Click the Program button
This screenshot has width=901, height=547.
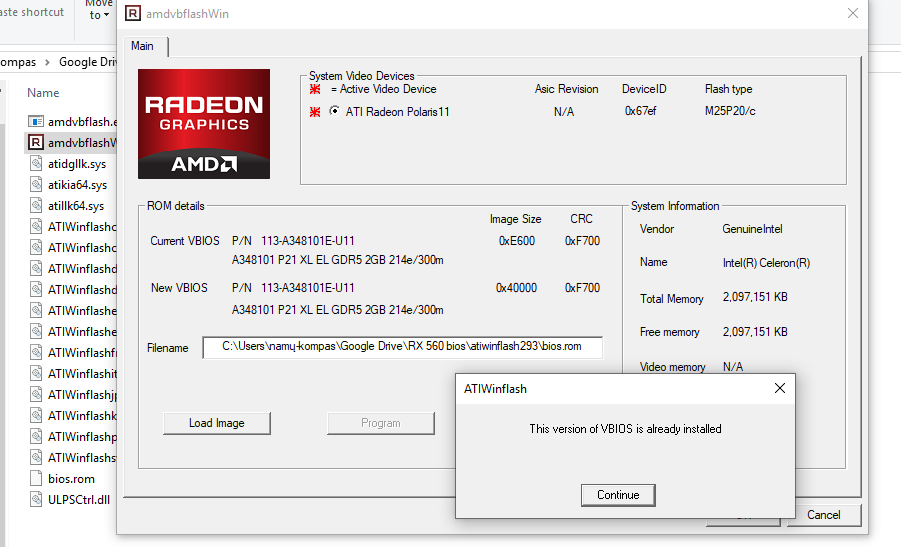point(380,423)
